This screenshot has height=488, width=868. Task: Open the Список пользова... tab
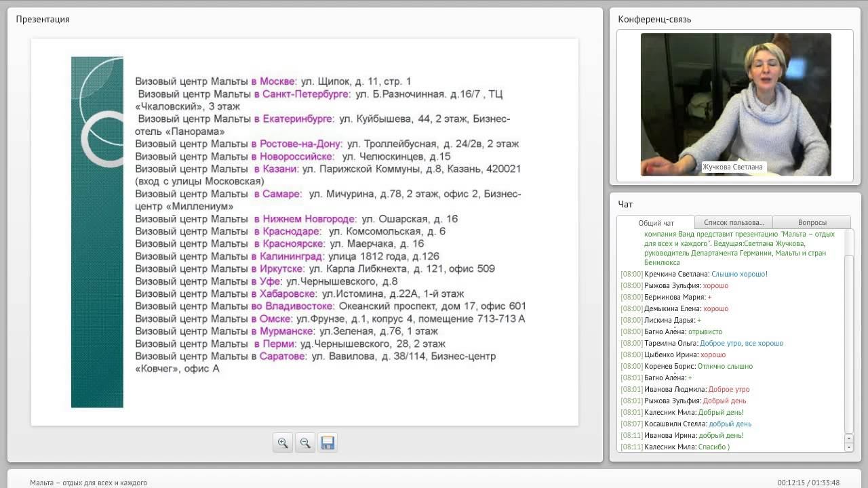tap(734, 222)
